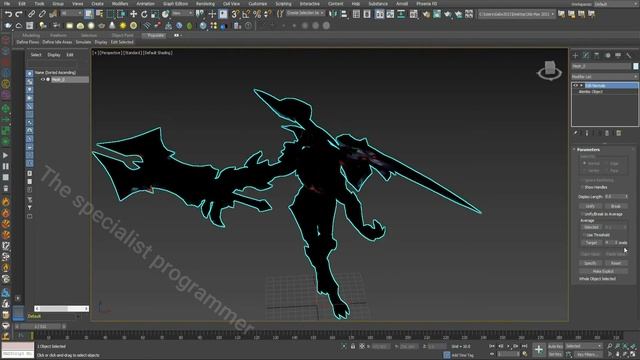
Task: Select the Select and Link chain tool
Action: click(x=31, y=14)
